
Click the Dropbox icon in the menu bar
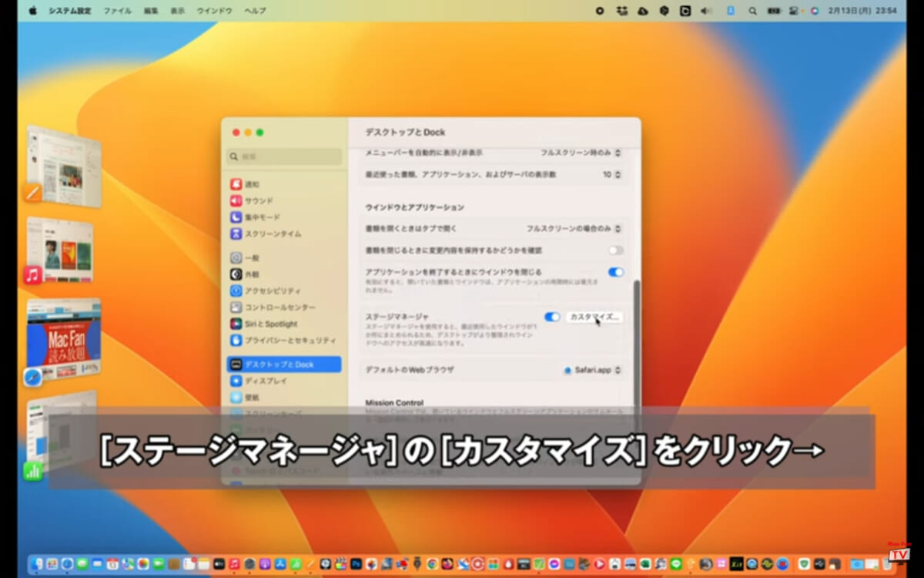pos(621,12)
